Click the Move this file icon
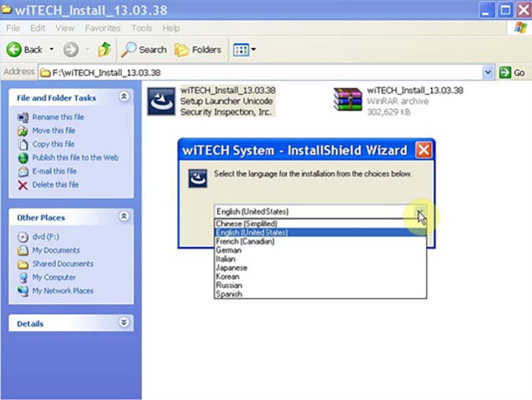 [23, 131]
